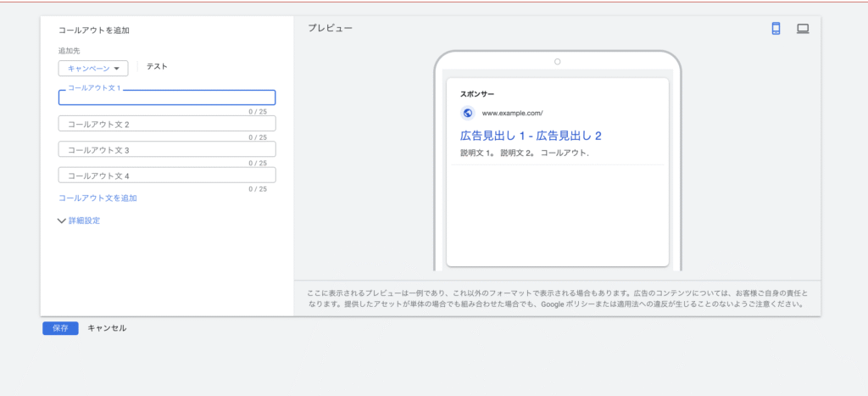Focus the コールアウト文 1 field
The height and width of the screenshot is (396, 868).
[167, 98]
